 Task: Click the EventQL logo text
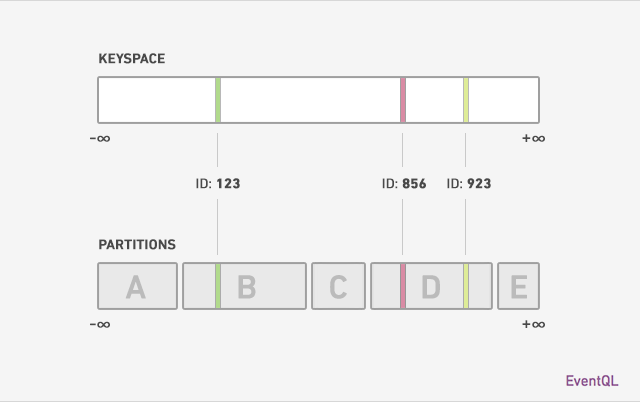pyautogui.click(x=592, y=381)
